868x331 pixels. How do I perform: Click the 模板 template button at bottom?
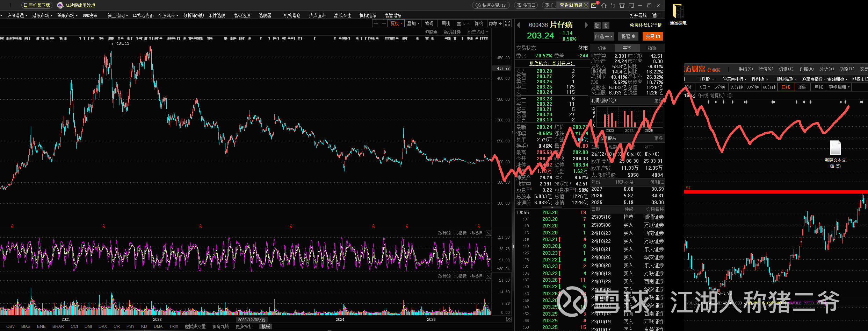pyautogui.click(x=266, y=326)
